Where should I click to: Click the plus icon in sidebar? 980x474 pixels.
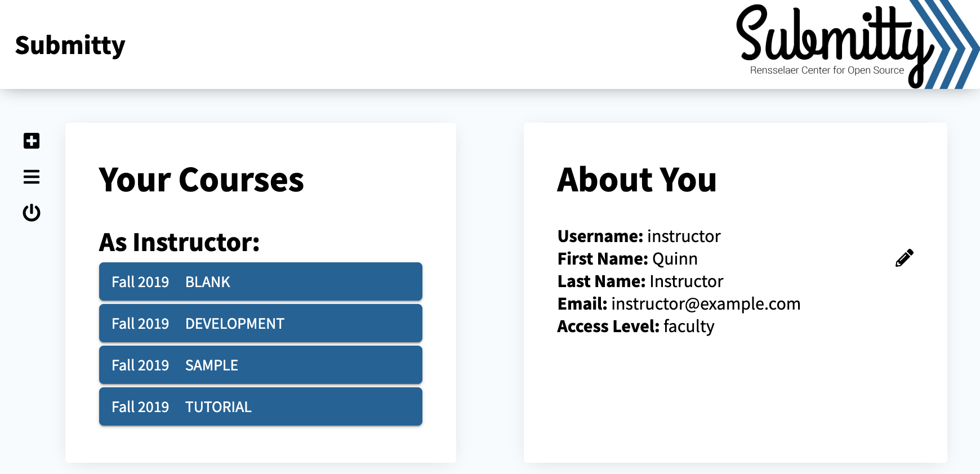point(32,141)
